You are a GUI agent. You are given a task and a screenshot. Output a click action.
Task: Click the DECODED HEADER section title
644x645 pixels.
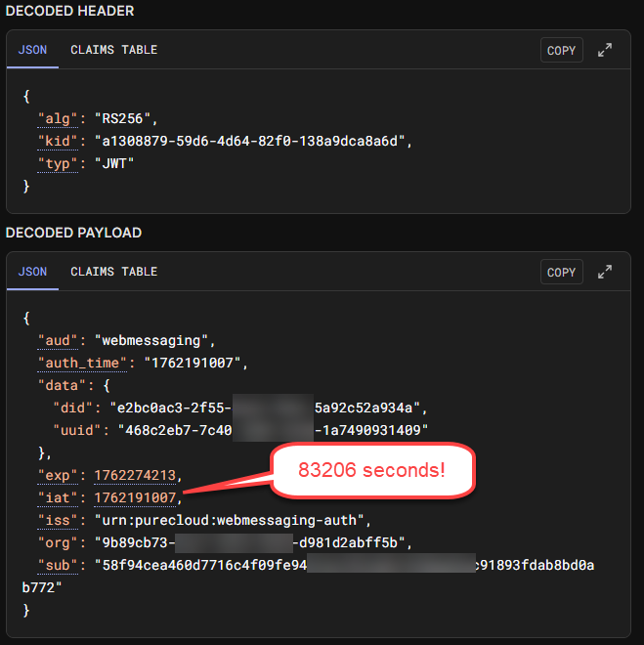pos(70,11)
